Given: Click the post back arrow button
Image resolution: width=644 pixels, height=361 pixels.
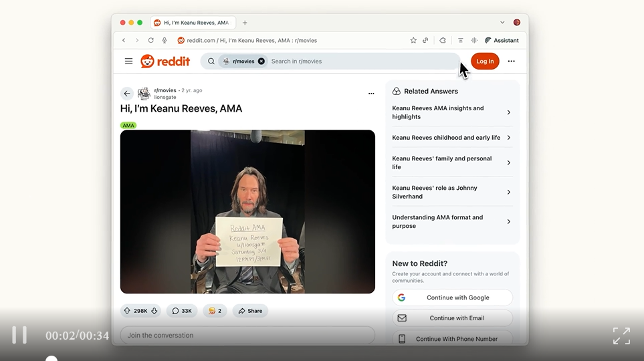Looking at the screenshot, I should click(127, 94).
